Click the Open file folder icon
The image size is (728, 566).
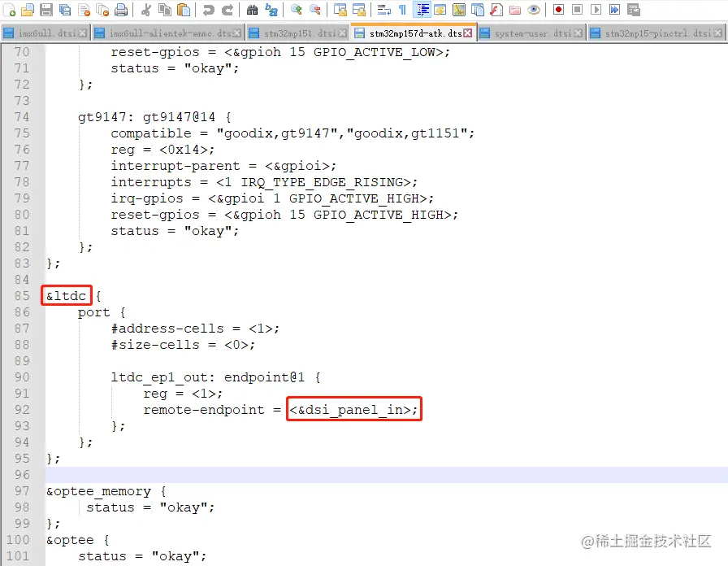28,9
